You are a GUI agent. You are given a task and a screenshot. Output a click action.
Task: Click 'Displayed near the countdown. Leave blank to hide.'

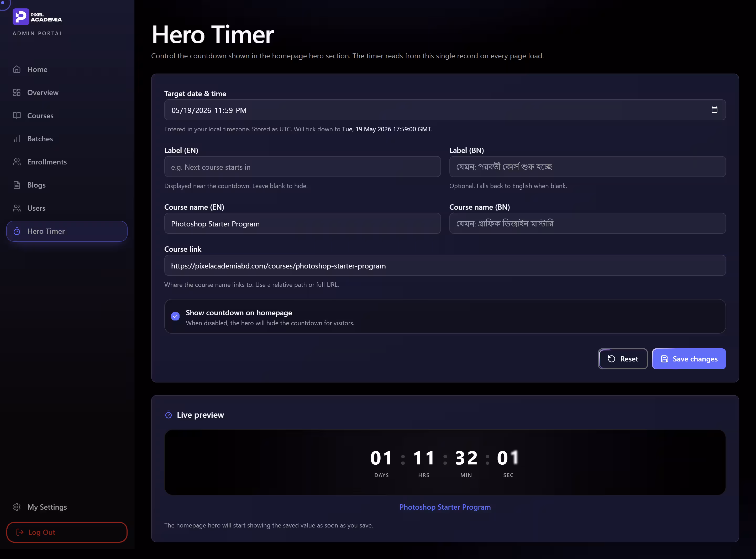[x=236, y=186]
